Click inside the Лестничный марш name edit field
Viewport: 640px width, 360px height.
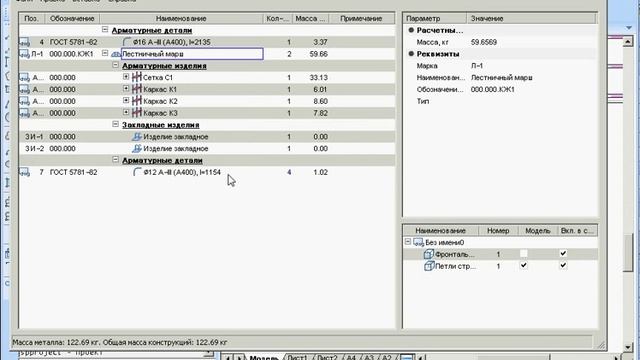[x=192, y=54]
